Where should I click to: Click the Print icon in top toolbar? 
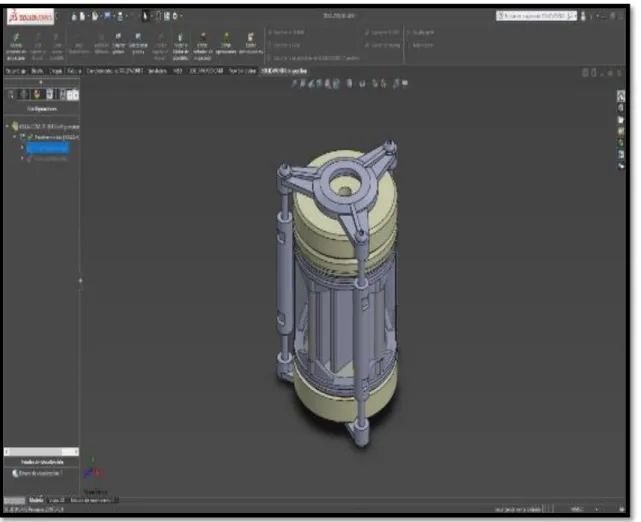[x=120, y=16]
